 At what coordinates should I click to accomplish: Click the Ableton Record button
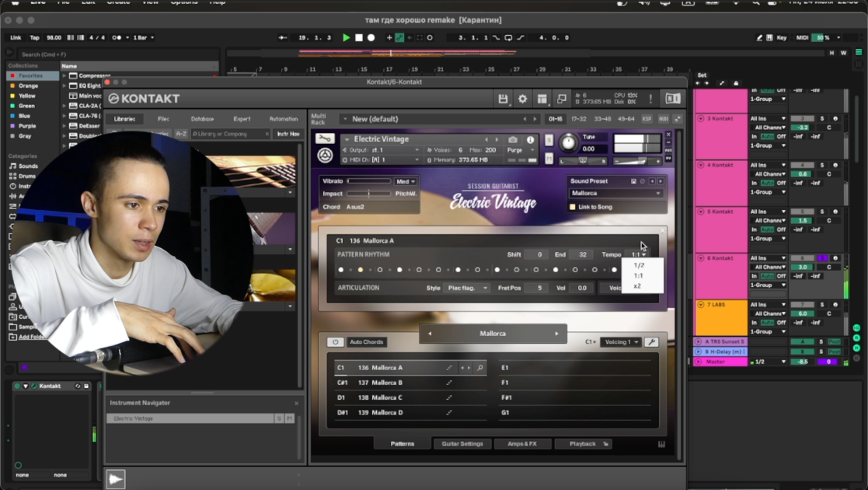[x=371, y=37]
